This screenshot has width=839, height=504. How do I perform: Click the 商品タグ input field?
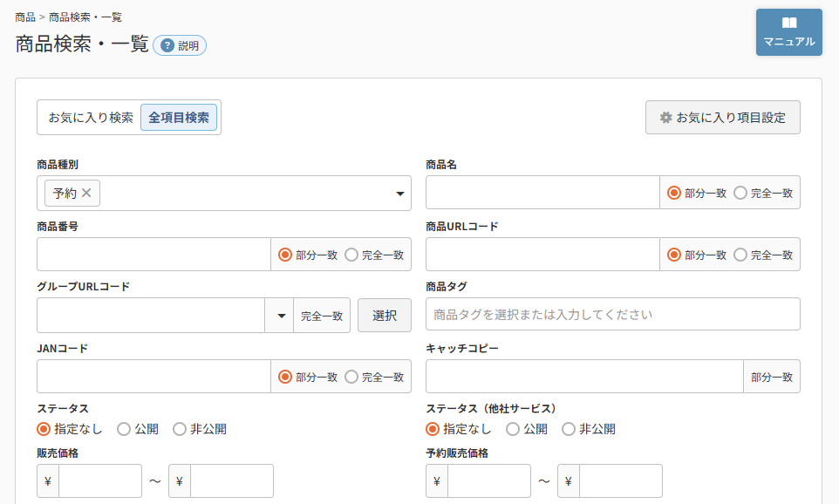612,314
